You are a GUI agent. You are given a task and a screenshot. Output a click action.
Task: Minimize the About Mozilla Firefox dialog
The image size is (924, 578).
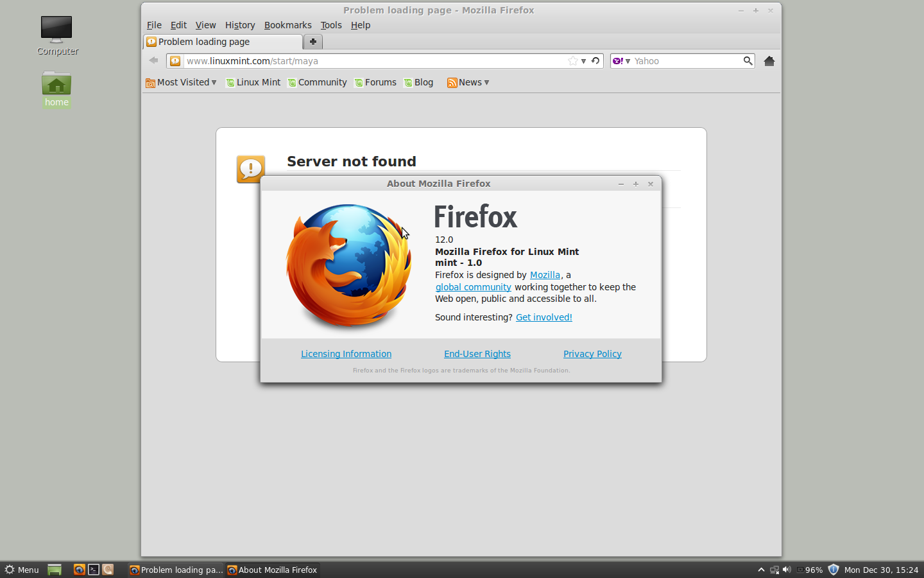(x=621, y=184)
